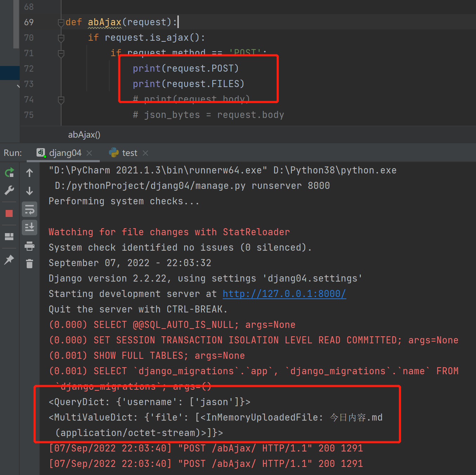Click the '# json_bytes = request.body' comment line
Viewport: 476px width, 475px height.
(x=208, y=115)
